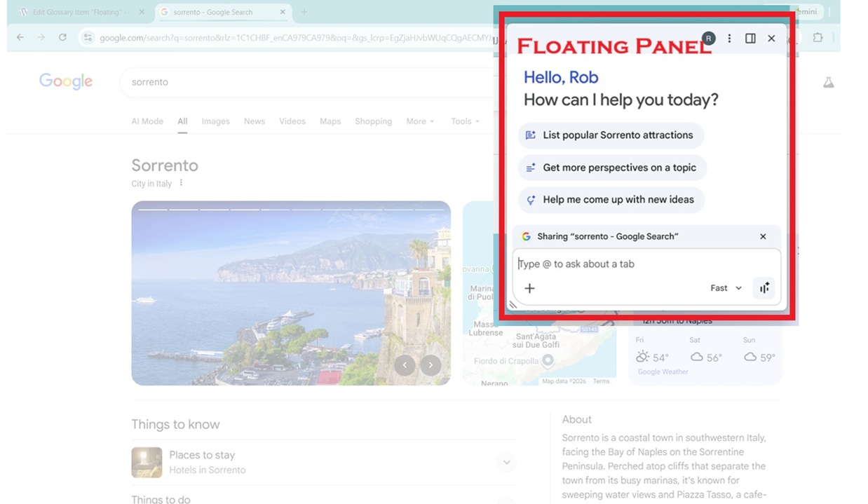Open the Tools dropdown in search
This screenshot has width=868, height=504.
(x=465, y=121)
